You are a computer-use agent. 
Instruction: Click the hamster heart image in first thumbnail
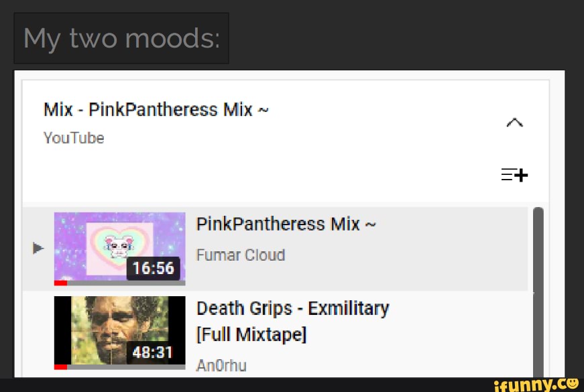pyautogui.click(x=119, y=247)
